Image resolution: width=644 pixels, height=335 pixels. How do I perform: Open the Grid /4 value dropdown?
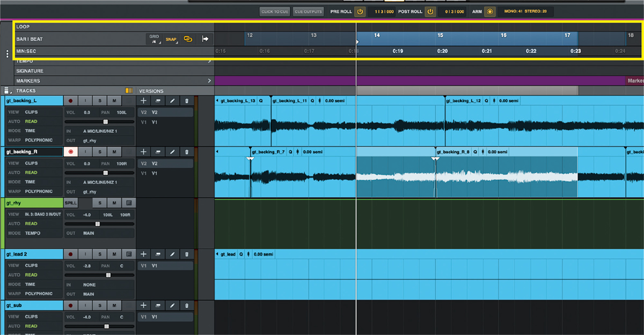point(155,39)
